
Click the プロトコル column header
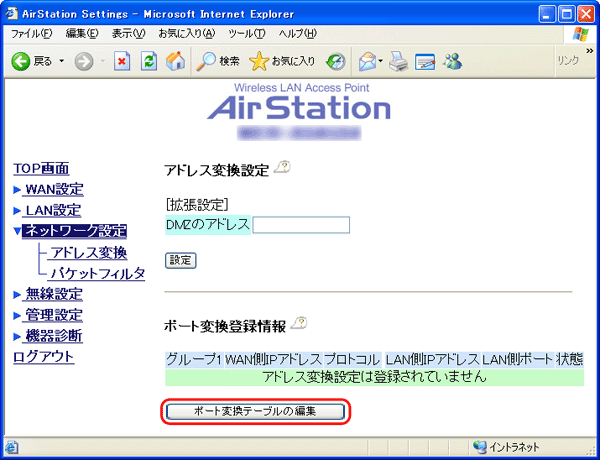click(x=352, y=360)
